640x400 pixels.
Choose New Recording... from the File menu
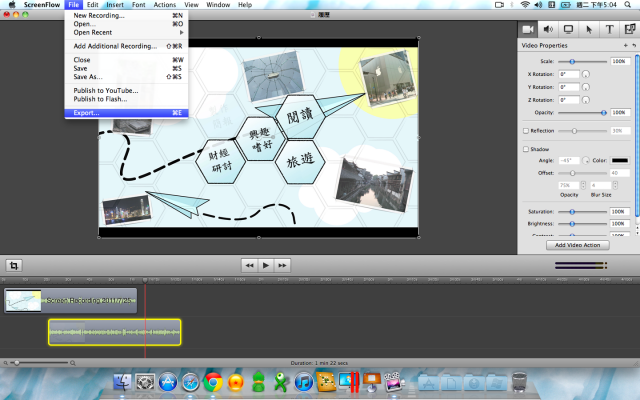[126, 16]
